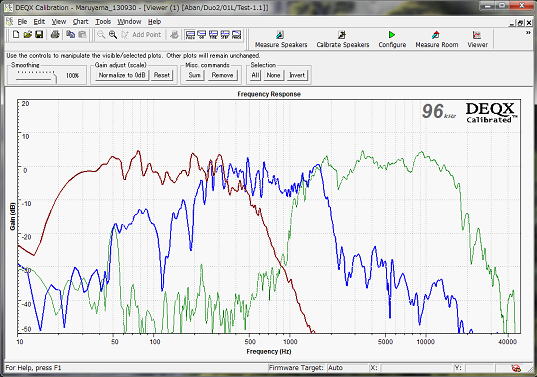Open the Tools menu
The height and width of the screenshot is (377, 537).
point(103,22)
